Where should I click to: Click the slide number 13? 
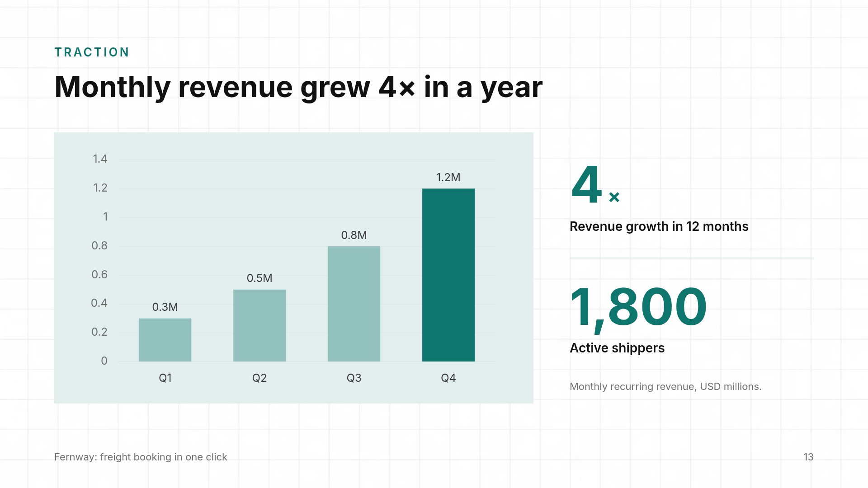pos(808,457)
